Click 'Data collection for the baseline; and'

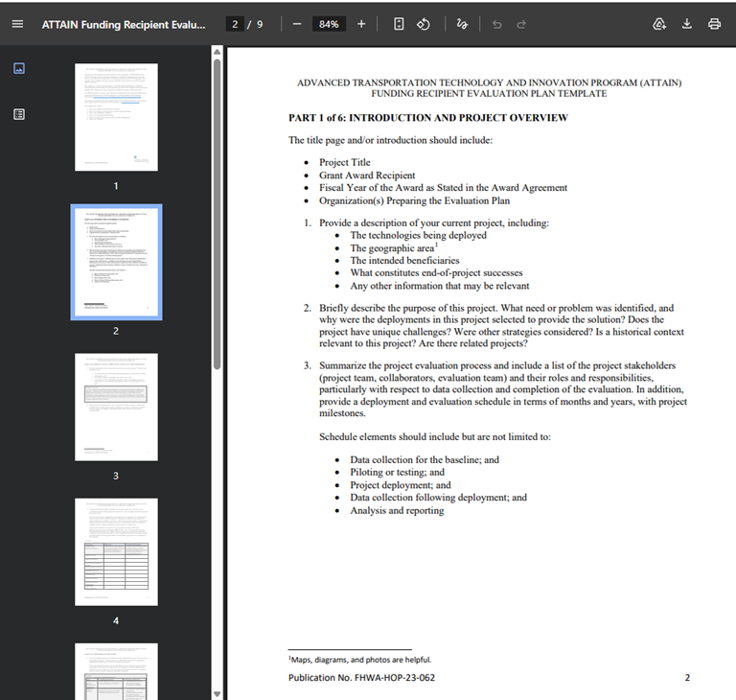(425, 459)
